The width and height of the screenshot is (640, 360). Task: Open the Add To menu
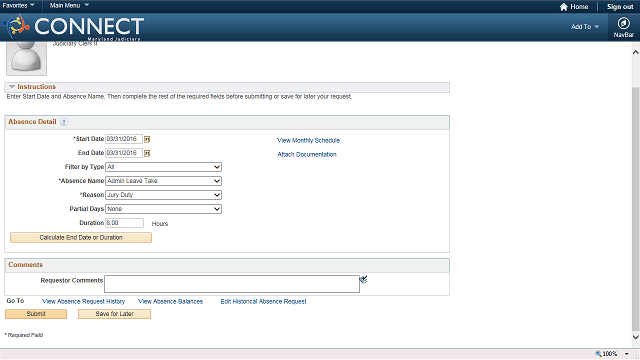pyautogui.click(x=584, y=27)
